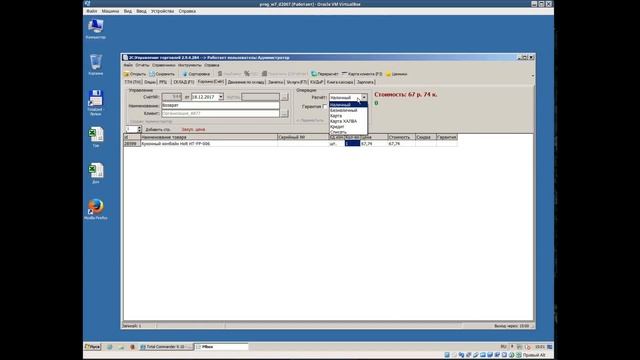The height and width of the screenshot is (360, 640).
Task: Select the product row id 28599
Action: point(131,144)
